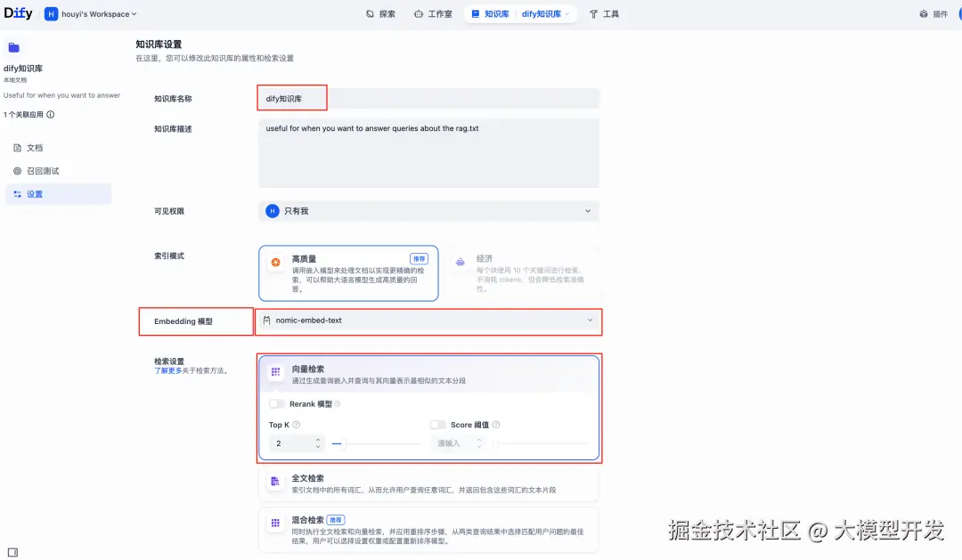This screenshot has height=560, width=962.
Task: Go to the 工作室 tab
Action: pos(433,14)
